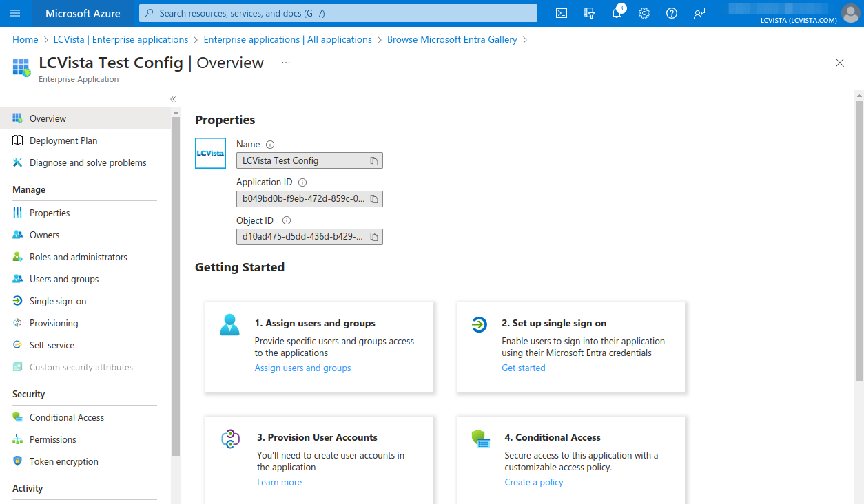Open the help question mark pane

click(x=672, y=13)
